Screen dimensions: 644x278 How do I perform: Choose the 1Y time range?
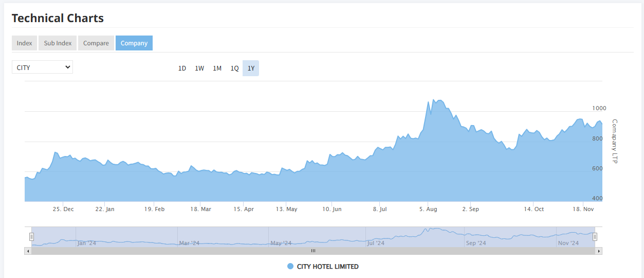251,68
